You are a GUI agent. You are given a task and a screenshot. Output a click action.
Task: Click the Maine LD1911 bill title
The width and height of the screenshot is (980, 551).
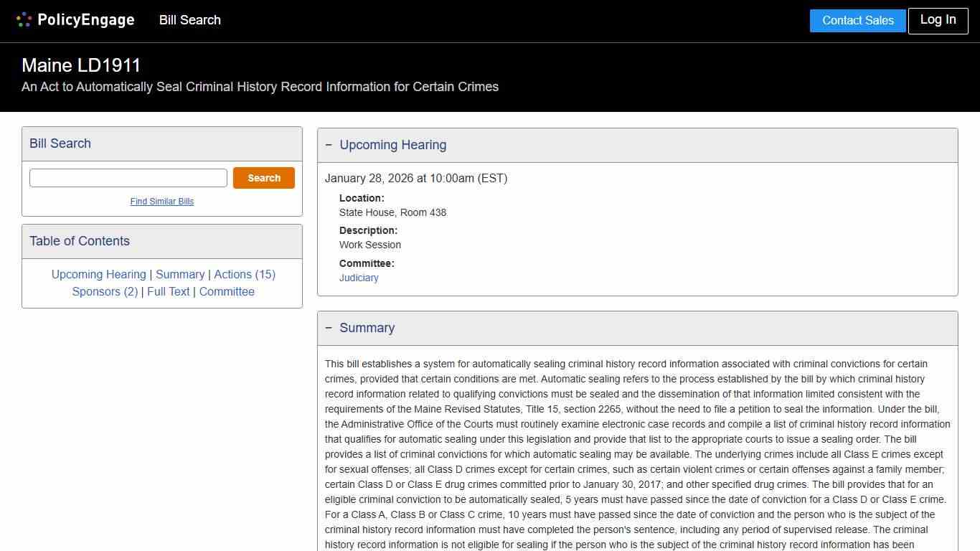point(81,65)
